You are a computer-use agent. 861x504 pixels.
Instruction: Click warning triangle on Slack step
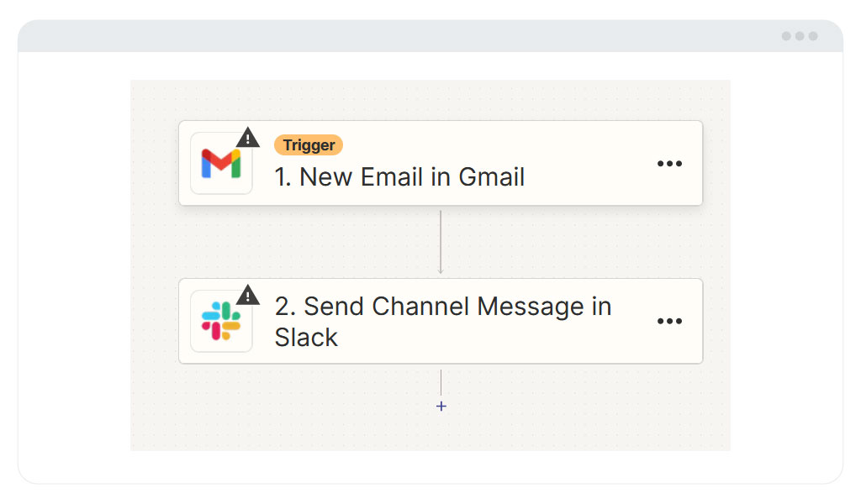(248, 295)
